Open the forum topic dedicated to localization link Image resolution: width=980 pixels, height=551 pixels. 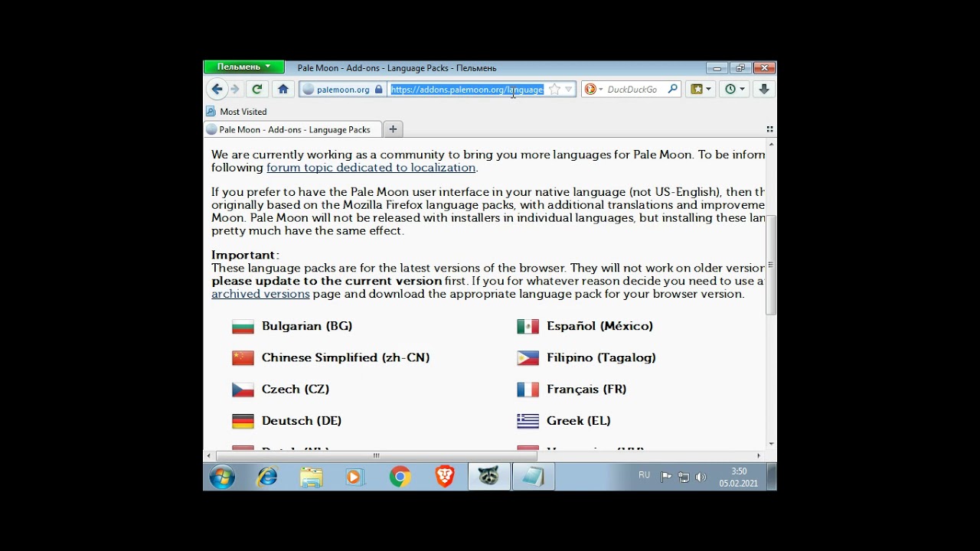(371, 168)
